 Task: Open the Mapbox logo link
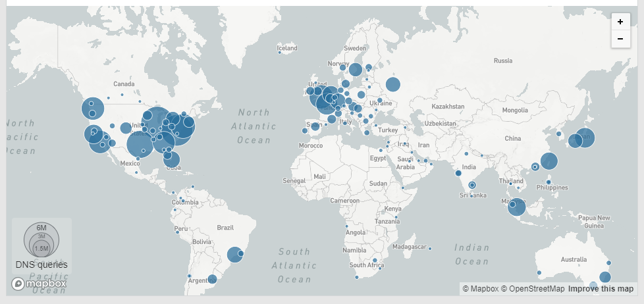point(39,284)
